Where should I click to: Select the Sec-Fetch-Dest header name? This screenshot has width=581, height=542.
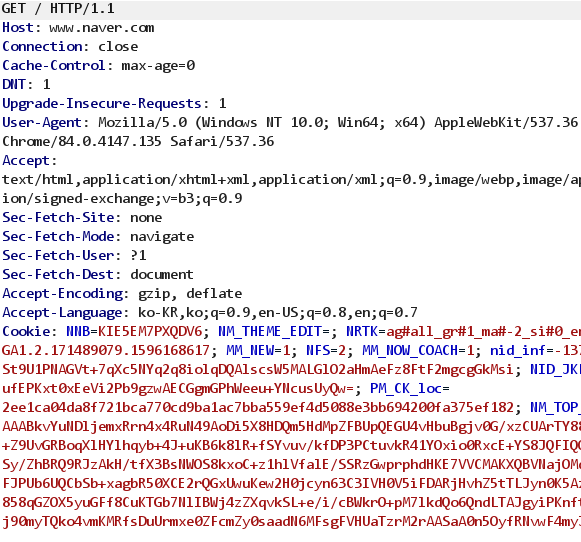click(x=58, y=274)
